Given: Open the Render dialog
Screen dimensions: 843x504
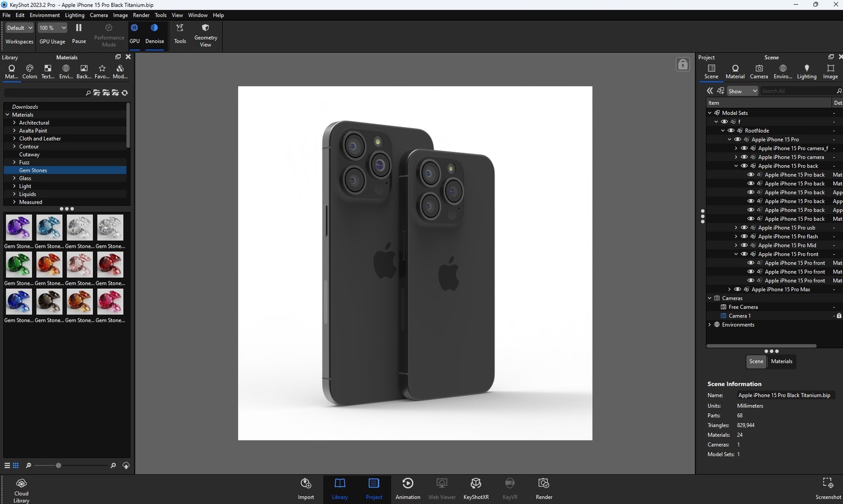Looking at the screenshot, I should click(x=544, y=489).
